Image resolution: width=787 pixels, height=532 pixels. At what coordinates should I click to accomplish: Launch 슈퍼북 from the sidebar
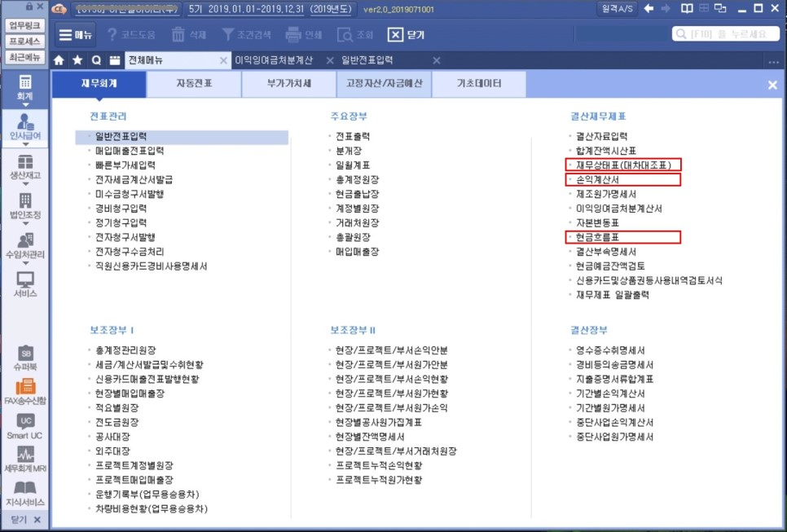pos(25,358)
